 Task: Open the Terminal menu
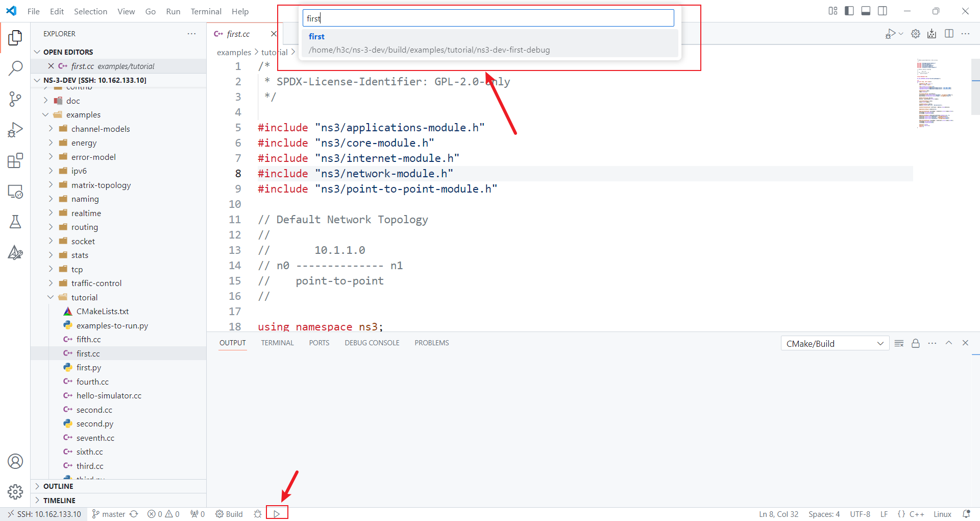click(206, 11)
